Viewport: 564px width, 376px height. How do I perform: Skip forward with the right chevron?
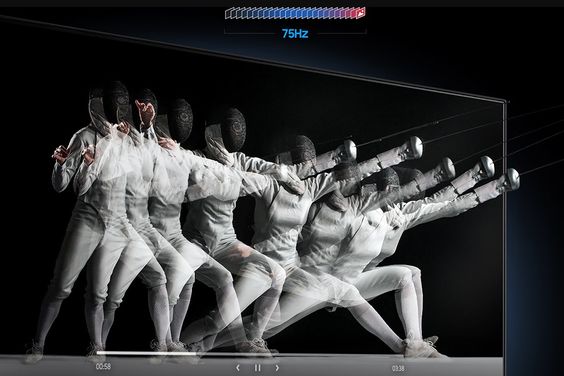[x=277, y=368]
